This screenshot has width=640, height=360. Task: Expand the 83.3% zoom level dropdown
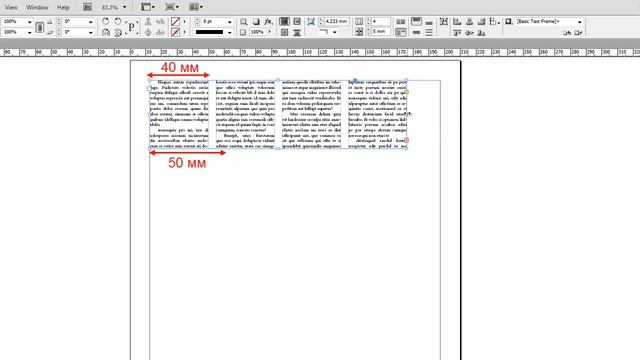point(124,7)
